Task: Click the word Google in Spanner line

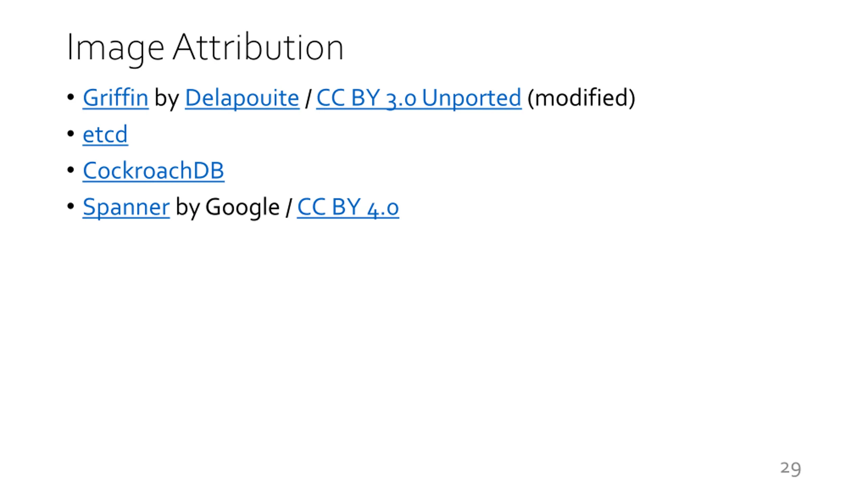Action: tap(242, 207)
